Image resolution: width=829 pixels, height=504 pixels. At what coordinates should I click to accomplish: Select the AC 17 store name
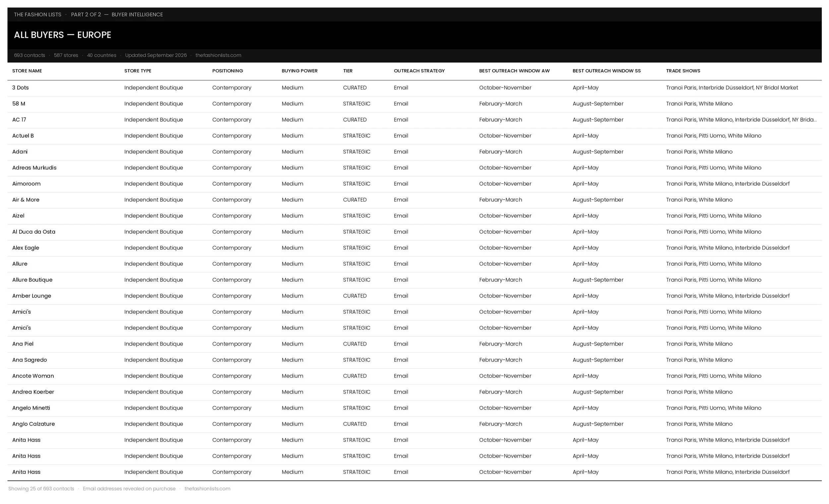[x=19, y=119]
